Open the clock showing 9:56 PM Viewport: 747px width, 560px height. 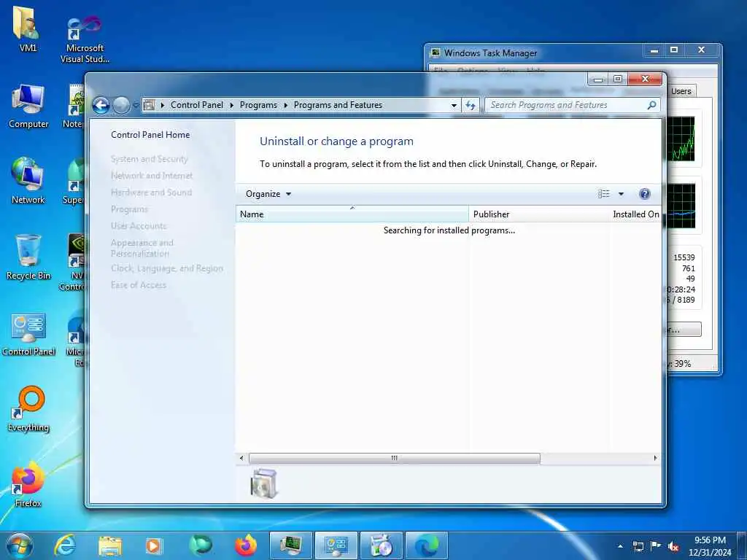710,546
